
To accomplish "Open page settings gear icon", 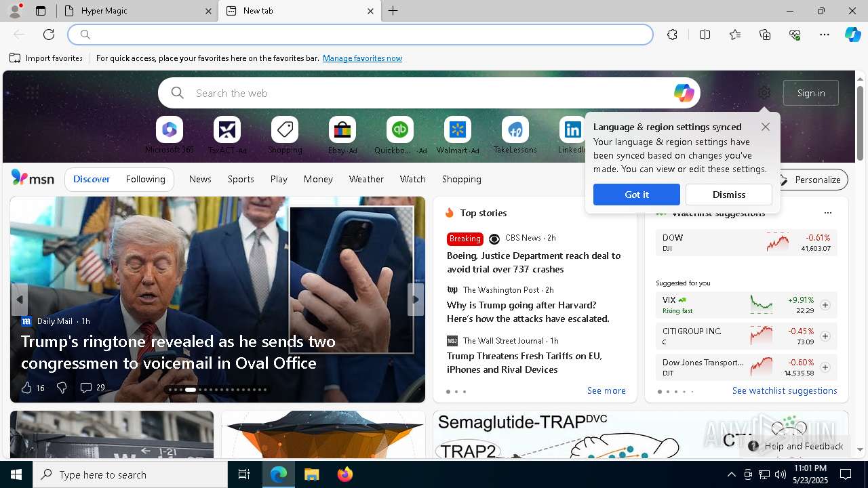I will pyautogui.click(x=764, y=93).
